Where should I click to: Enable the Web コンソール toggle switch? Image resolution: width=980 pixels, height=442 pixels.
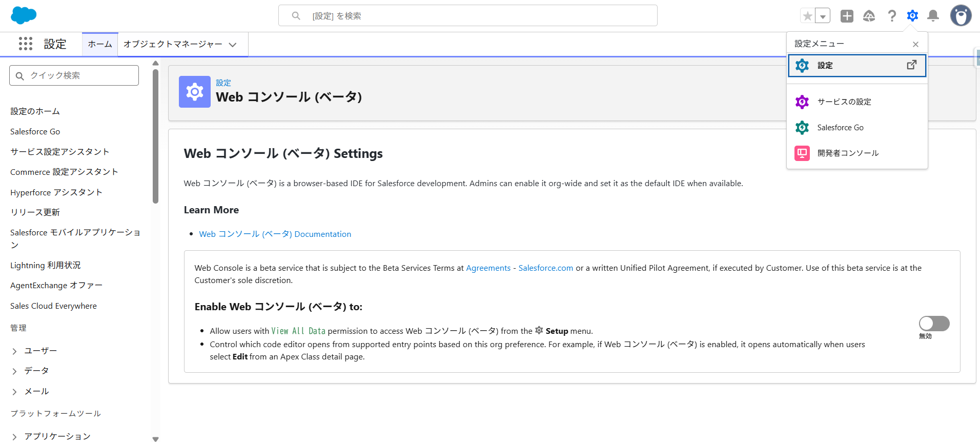click(934, 324)
